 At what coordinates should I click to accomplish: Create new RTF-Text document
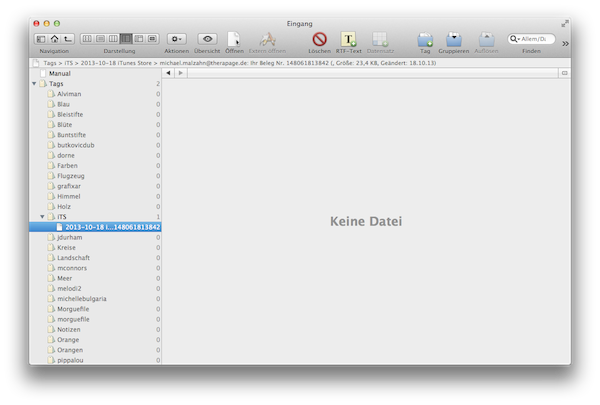pyautogui.click(x=349, y=39)
